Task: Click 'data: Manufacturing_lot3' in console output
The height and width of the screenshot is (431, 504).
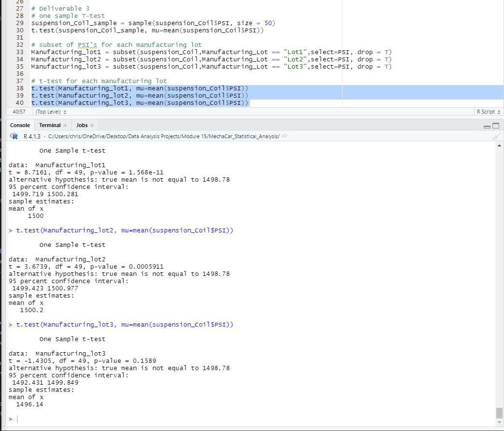Action: coord(57,354)
